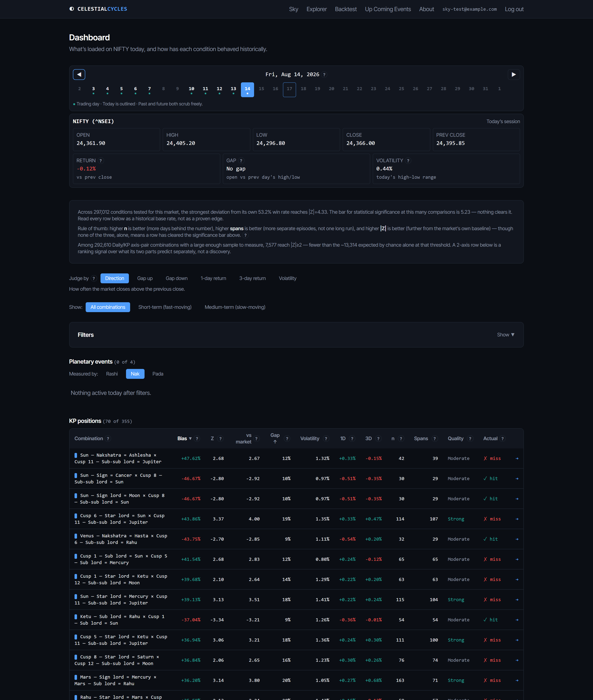Sort table by Z column
Viewport: 593px width, 700px height.
(212, 439)
